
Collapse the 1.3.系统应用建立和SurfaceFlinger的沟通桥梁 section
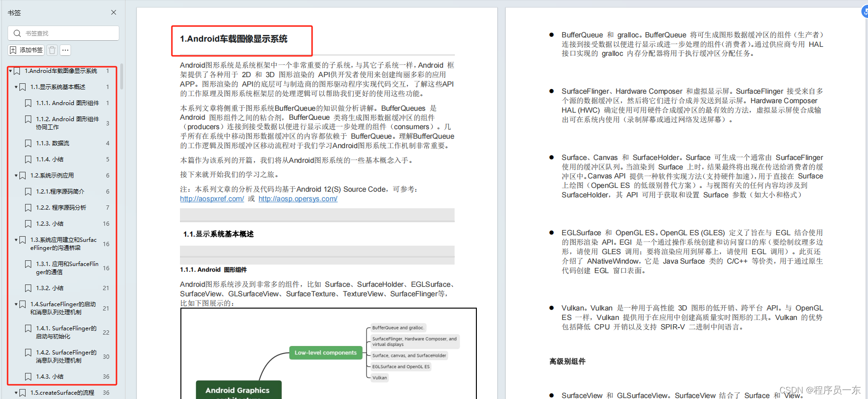[x=16, y=240]
